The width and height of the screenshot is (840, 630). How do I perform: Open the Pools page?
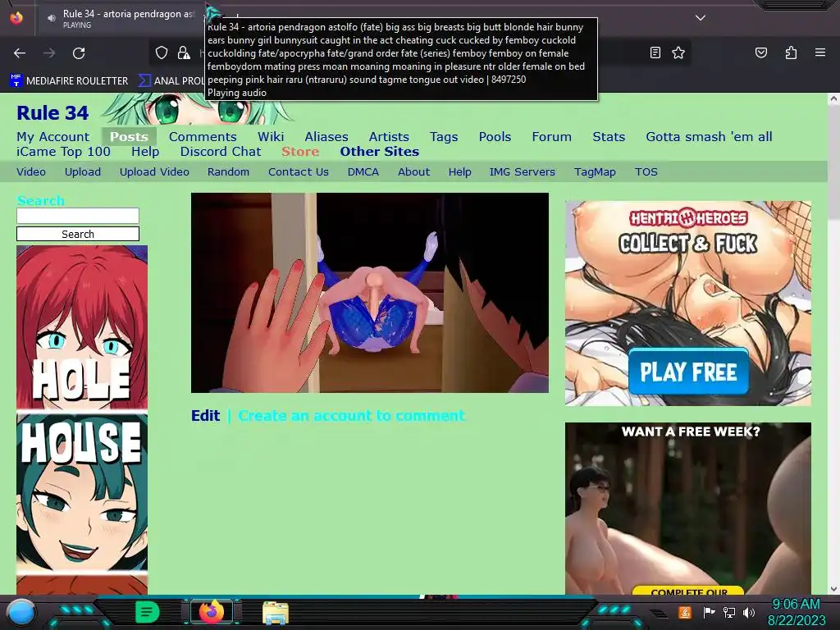click(x=495, y=137)
